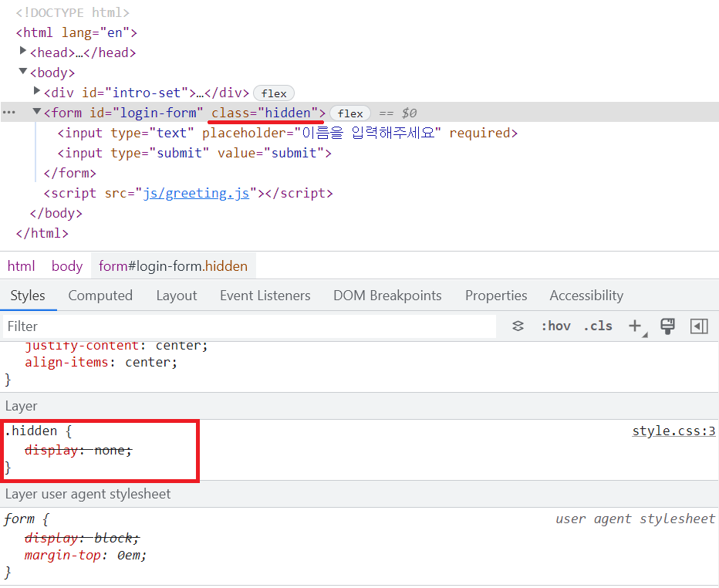The image size is (719, 588).
Task: Collapse the body element node
Action: [23, 71]
